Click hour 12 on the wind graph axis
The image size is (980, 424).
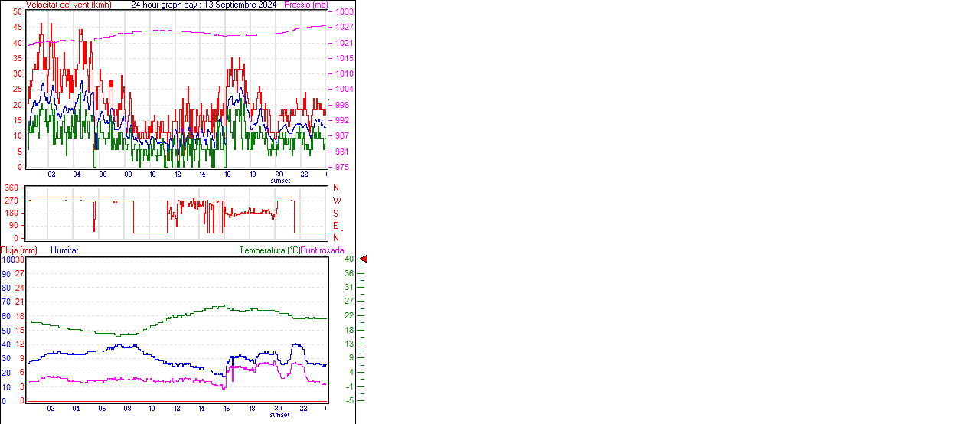pyautogui.click(x=178, y=174)
